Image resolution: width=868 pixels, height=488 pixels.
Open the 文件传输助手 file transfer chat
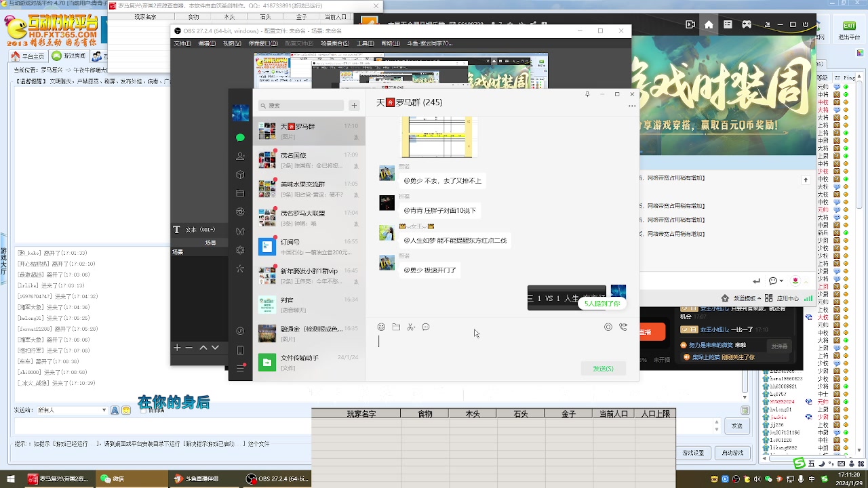tap(309, 362)
